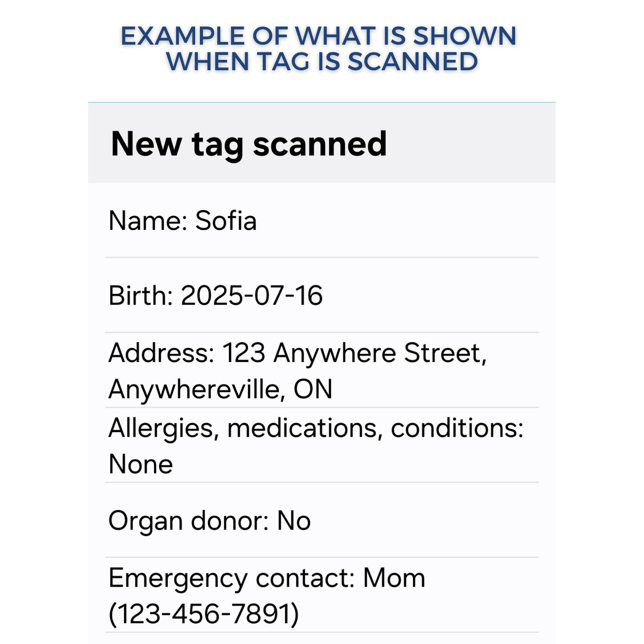This screenshot has height=644, width=644.
Task: Select the word Sofia
Action: (x=226, y=220)
